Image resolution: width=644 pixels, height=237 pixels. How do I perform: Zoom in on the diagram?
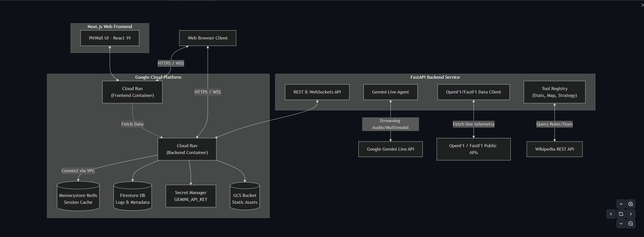point(630,204)
